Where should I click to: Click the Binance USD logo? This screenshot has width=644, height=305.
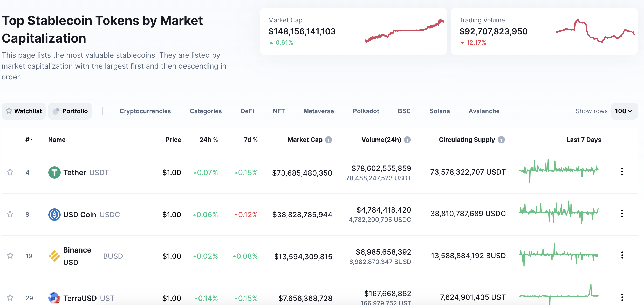pos(54,256)
